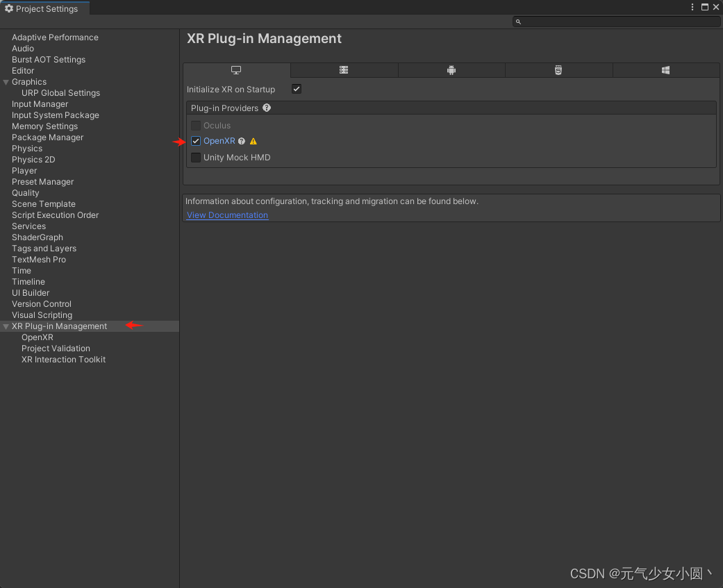The width and height of the screenshot is (723, 588).
Task: Open Visual Scripting settings
Action: [x=42, y=315]
